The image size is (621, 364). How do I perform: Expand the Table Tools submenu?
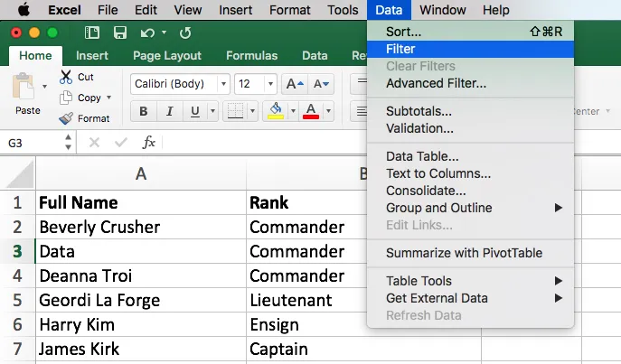(x=471, y=281)
